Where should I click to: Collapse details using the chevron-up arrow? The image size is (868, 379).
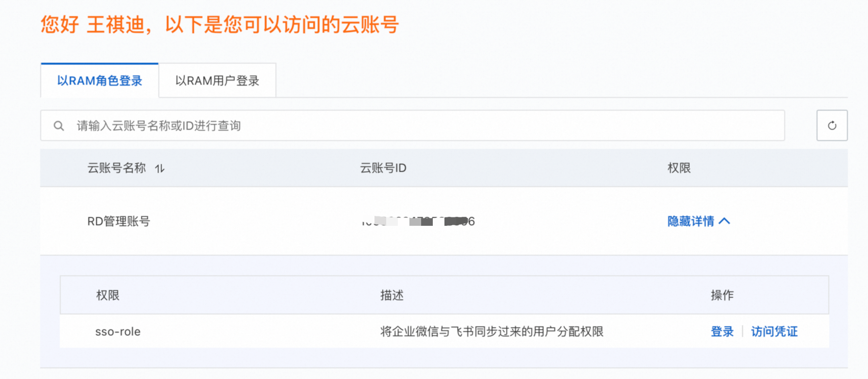724,221
